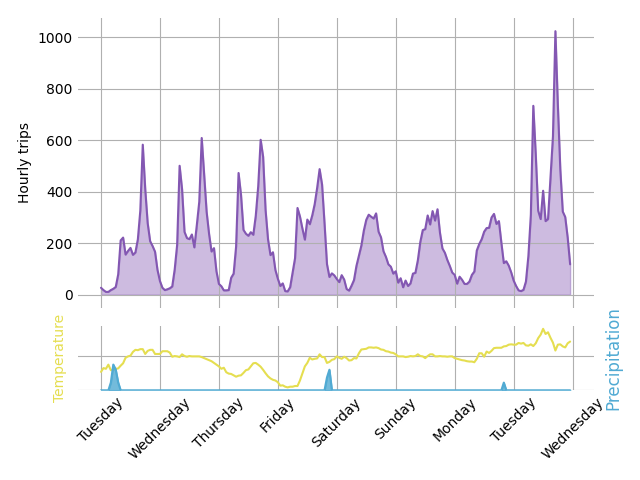This screenshot has width=640, height=480.
Task: Click the blue 'Precipitation' axis label
Action: (613, 358)
